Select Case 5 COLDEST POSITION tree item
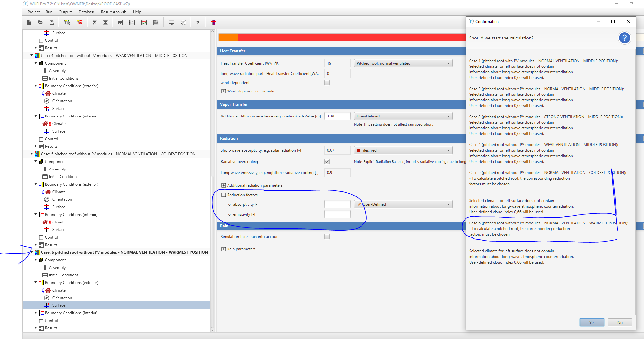The image size is (644, 339). point(118,154)
